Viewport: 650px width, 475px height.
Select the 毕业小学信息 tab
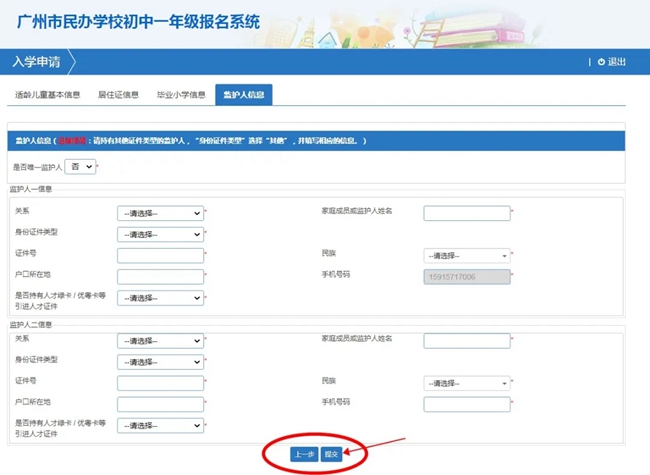pos(181,95)
